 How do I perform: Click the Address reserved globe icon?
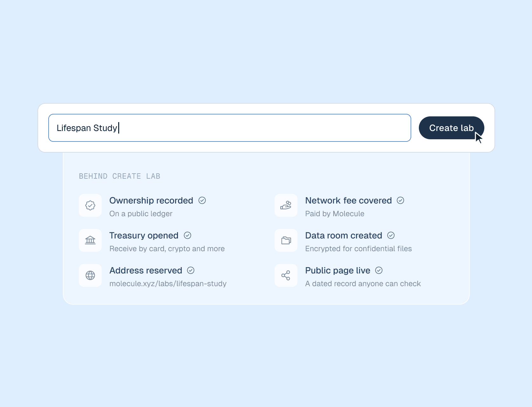click(x=90, y=275)
